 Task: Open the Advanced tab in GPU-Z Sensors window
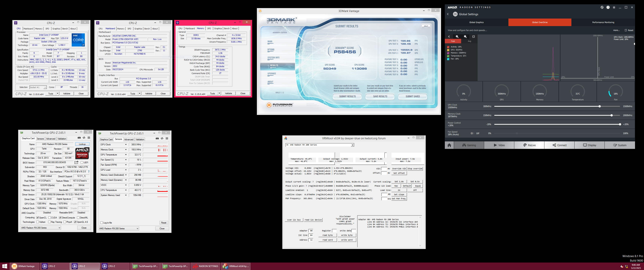click(129, 139)
